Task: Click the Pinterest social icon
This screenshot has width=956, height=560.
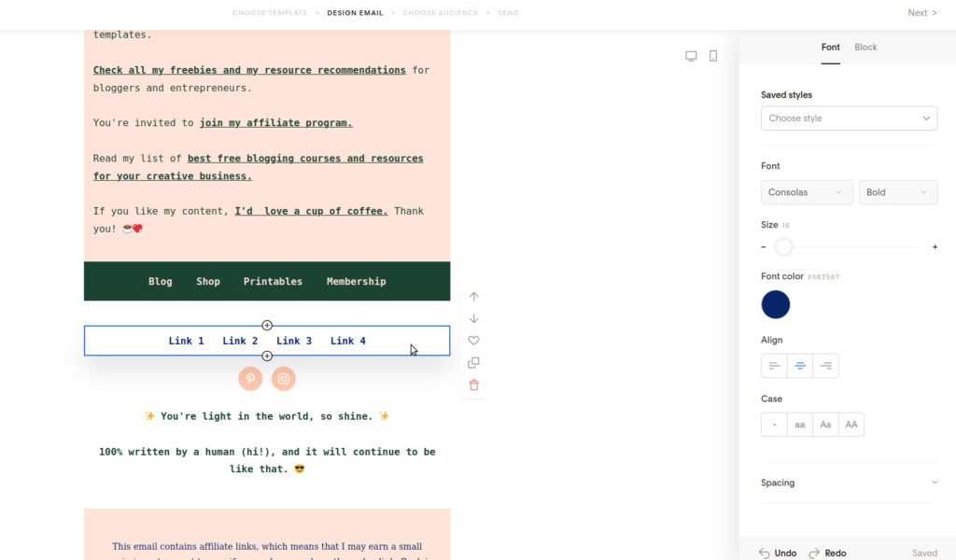Action: point(250,379)
